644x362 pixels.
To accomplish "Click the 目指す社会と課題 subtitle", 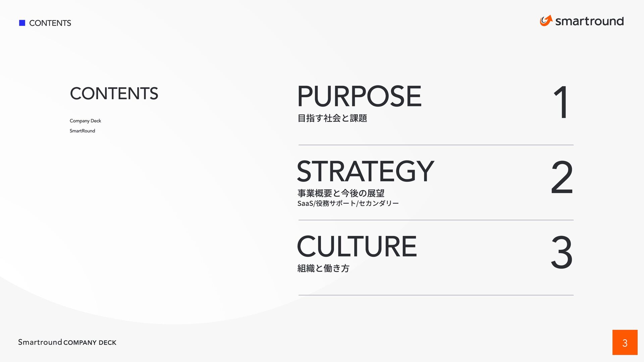I will 332,118.
